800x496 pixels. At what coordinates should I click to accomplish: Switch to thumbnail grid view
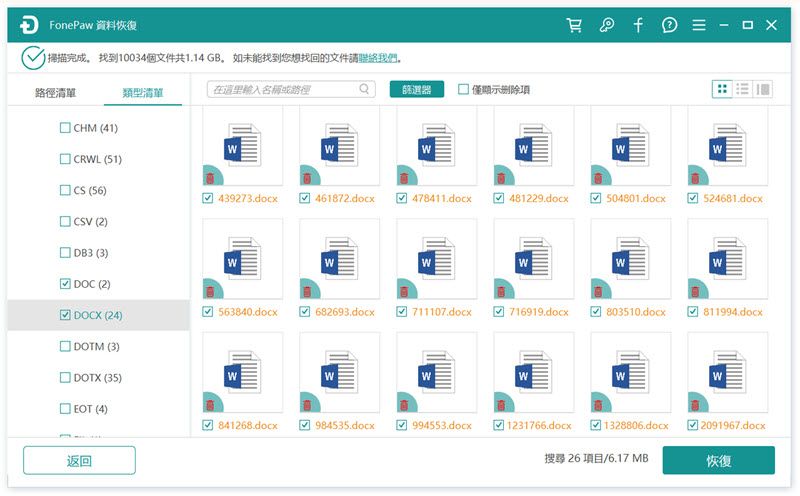tap(722, 89)
